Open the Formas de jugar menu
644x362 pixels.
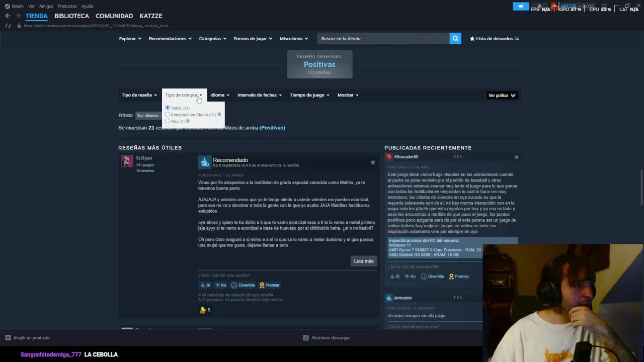[253, 39]
